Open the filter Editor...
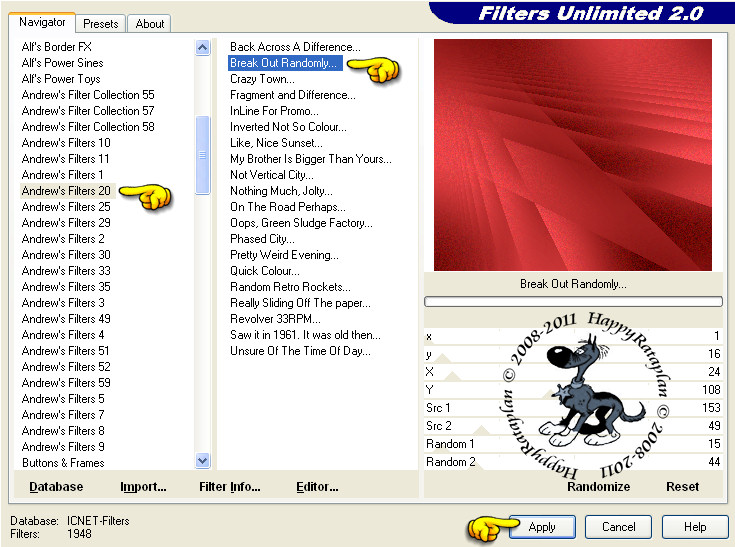Image resolution: width=735 pixels, height=547 pixels. pyautogui.click(x=317, y=487)
